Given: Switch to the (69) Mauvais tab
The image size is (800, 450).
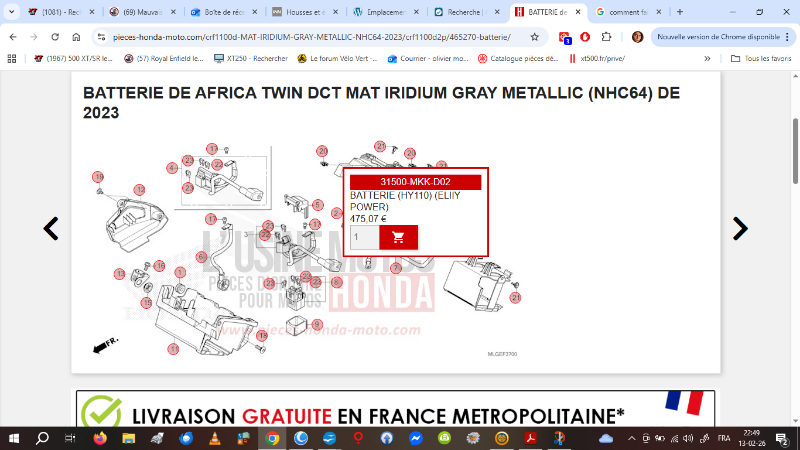Looking at the screenshot, I should (x=143, y=12).
